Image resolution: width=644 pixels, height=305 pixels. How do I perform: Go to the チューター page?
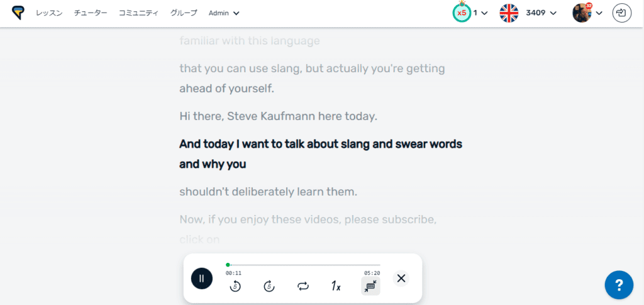click(x=91, y=13)
